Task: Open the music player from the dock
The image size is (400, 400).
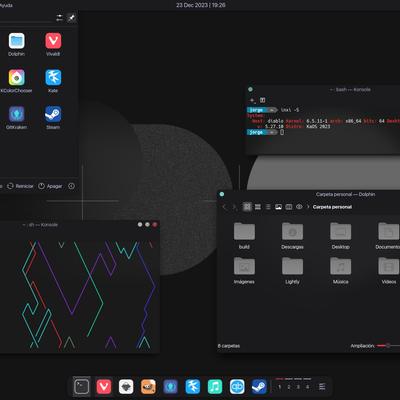Action: click(215, 387)
